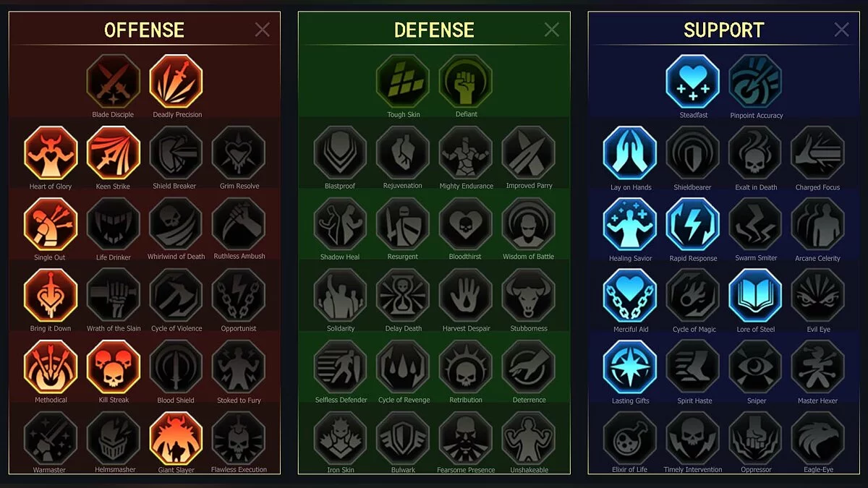
Task: Choose the Warmaster mastery icon
Action: (x=51, y=438)
